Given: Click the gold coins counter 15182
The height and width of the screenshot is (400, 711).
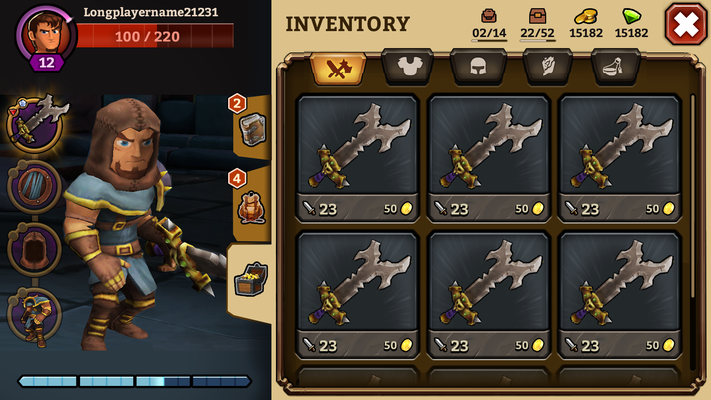Looking at the screenshot, I should click(x=585, y=24).
